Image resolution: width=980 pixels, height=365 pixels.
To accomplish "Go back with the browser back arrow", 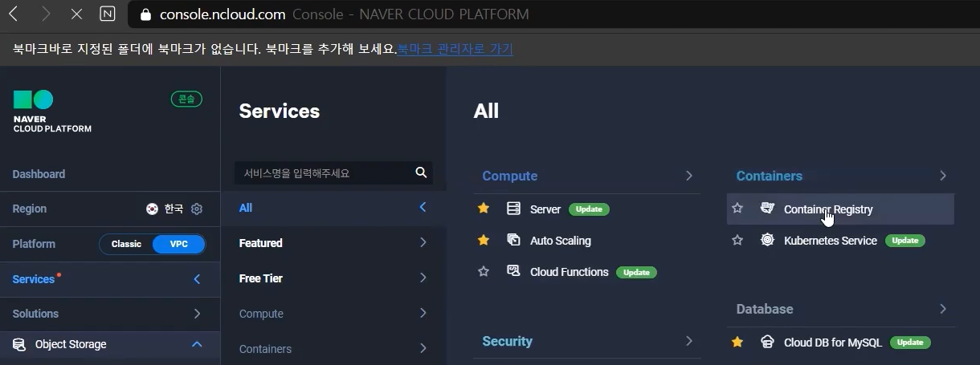I will 14,14.
